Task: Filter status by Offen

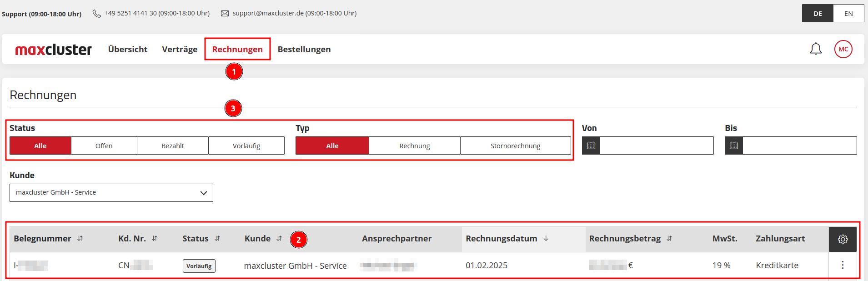Action: point(104,146)
